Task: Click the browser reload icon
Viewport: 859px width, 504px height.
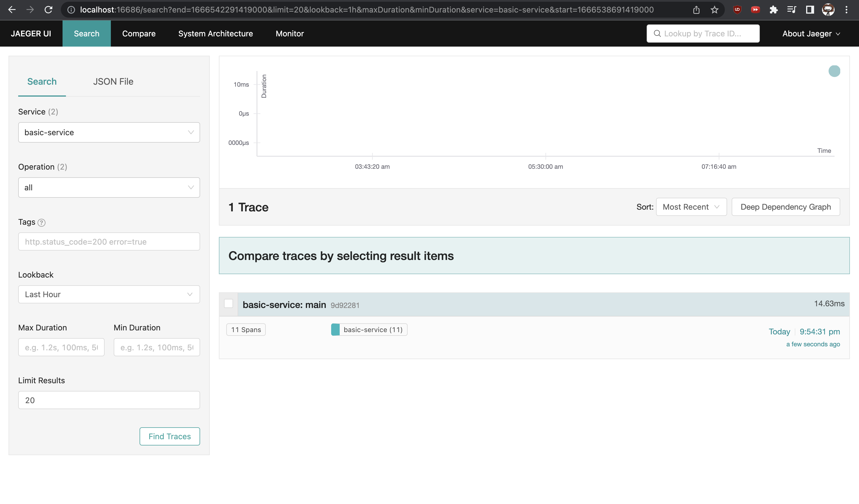Action: click(x=48, y=10)
